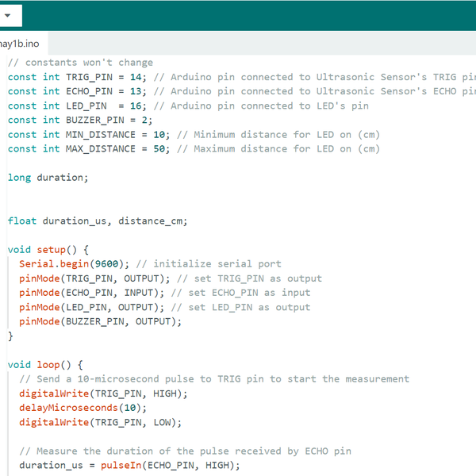The width and height of the screenshot is (476, 476).
Task: Click the '10-microsecond pulse' comment line
Action: click(x=214, y=379)
